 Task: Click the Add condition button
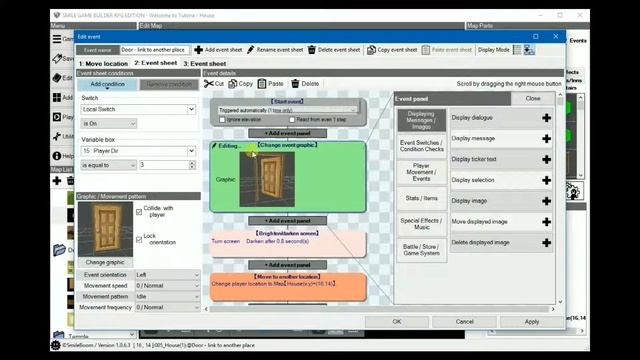click(x=107, y=84)
